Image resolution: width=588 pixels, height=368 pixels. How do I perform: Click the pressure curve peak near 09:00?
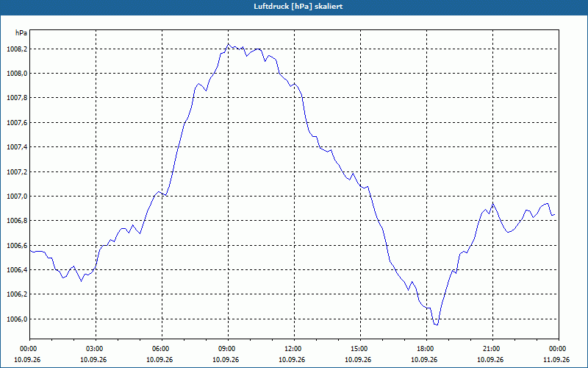pyautogui.click(x=228, y=44)
